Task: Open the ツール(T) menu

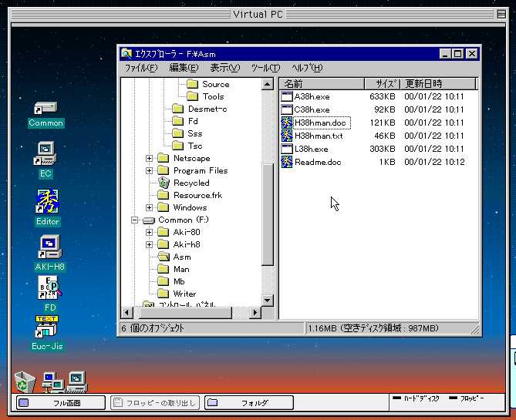Action: [265, 68]
